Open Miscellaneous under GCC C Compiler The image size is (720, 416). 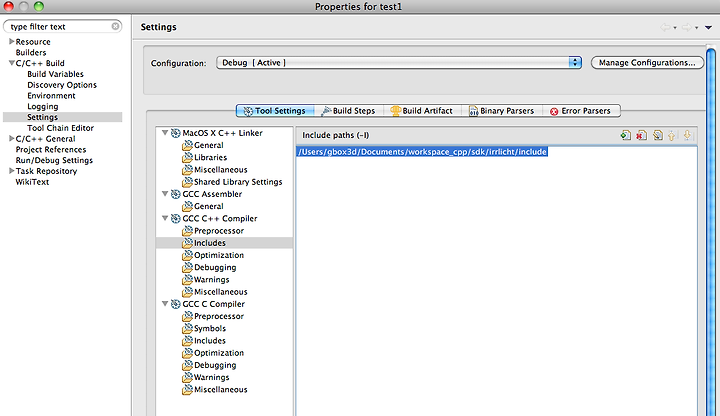220,390
